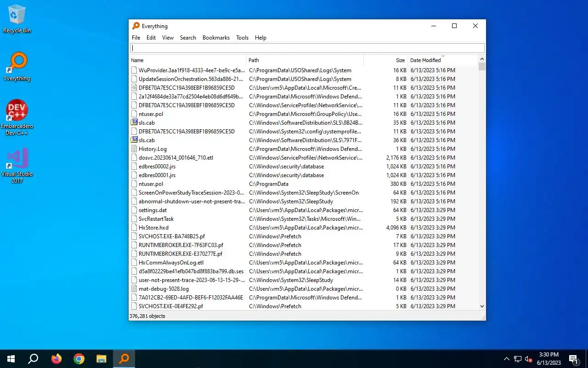
Task: Open taskbar search magnifier icon
Action: pos(33,359)
